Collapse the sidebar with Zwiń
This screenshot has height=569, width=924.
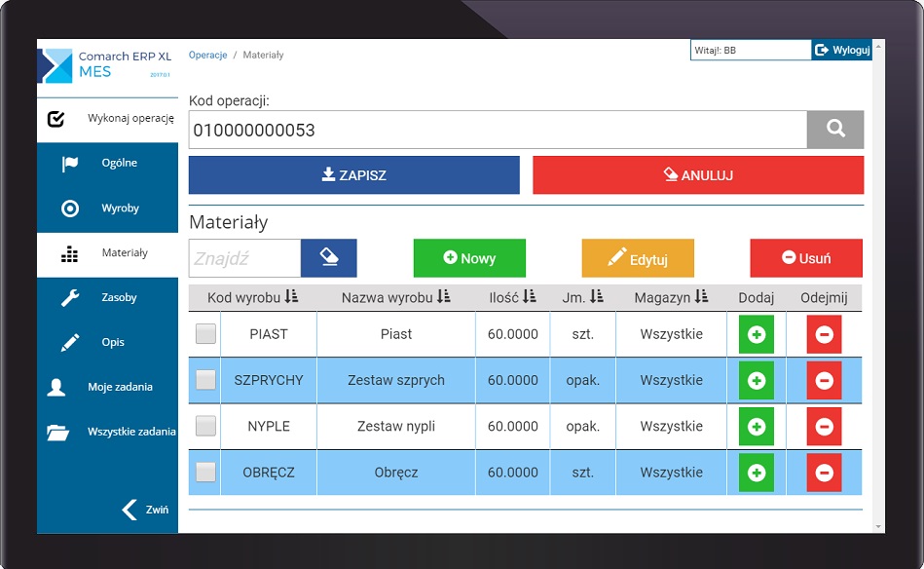pyautogui.click(x=145, y=510)
